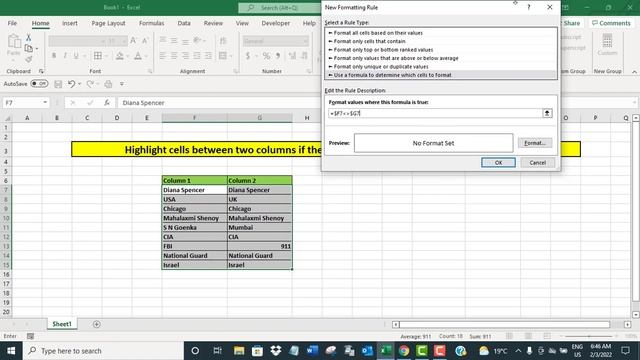Screen dimensions: 640x360
Task: Open File Explorer from the taskbar
Action: [x=239, y=351]
